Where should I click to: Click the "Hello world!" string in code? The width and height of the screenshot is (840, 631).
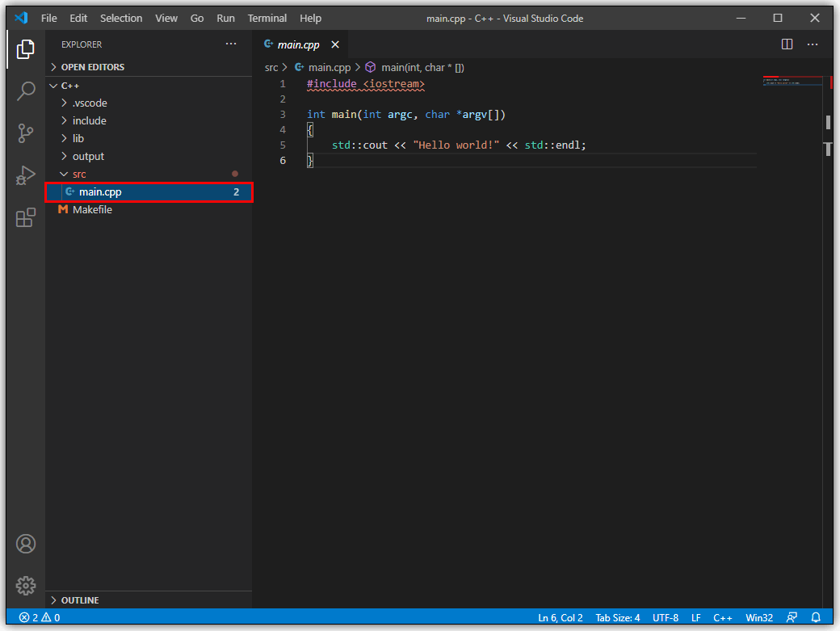click(x=456, y=145)
